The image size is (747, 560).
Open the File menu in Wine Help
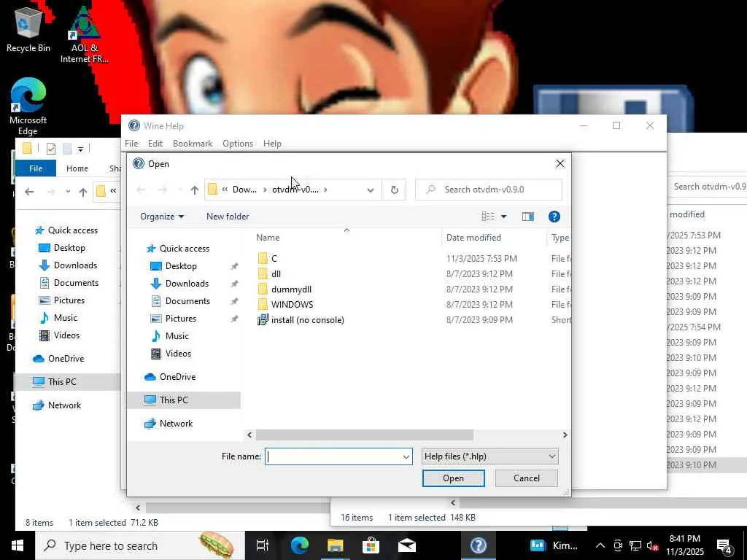tap(131, 144)
